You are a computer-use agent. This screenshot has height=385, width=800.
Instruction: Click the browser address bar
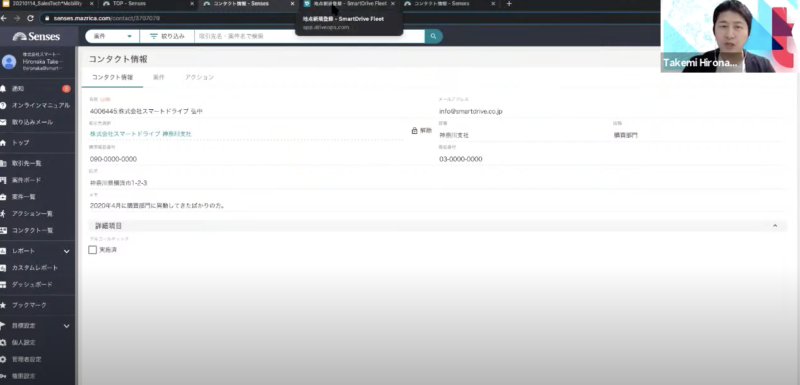pos(347,18)
